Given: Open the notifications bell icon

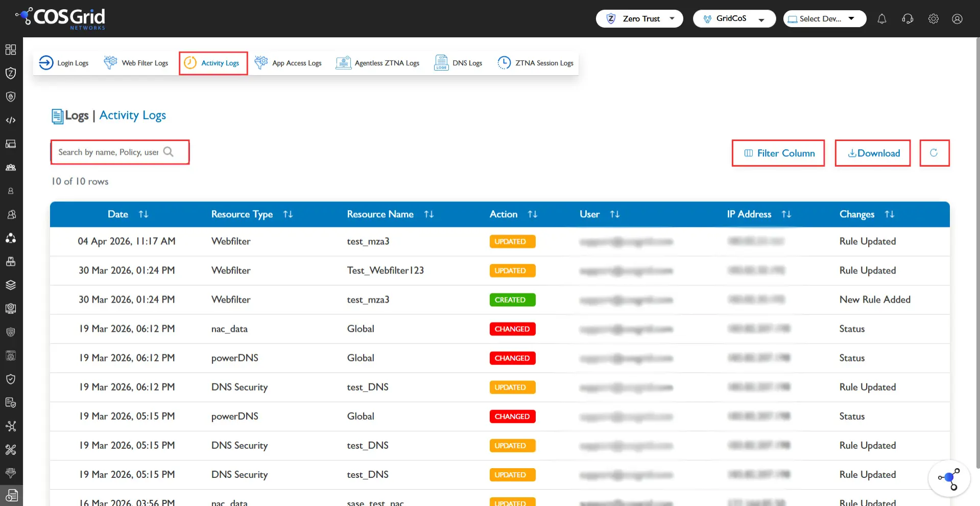Looking at the screenshot, I should tap(881, 19).
